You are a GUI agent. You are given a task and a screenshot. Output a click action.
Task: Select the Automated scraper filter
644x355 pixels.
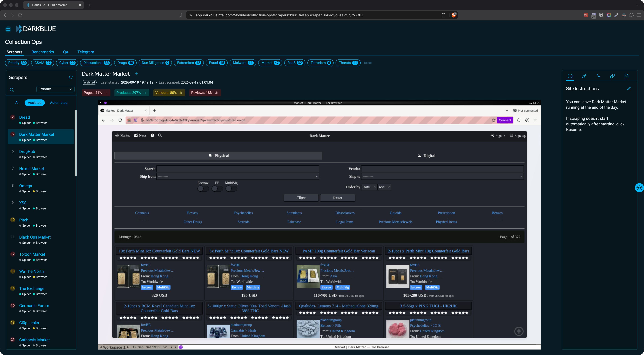coord(58,103)
